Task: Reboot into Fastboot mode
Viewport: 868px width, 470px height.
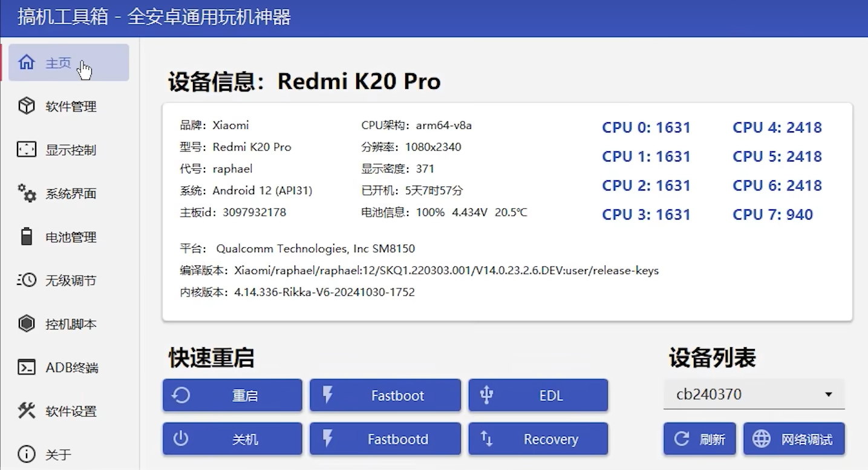Action: 385,396
